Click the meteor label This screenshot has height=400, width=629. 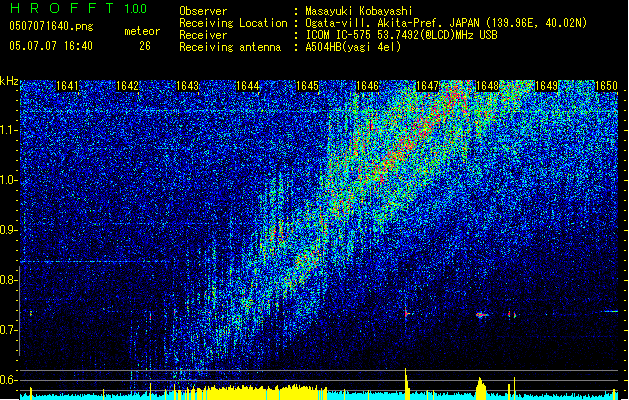point(142,31)
